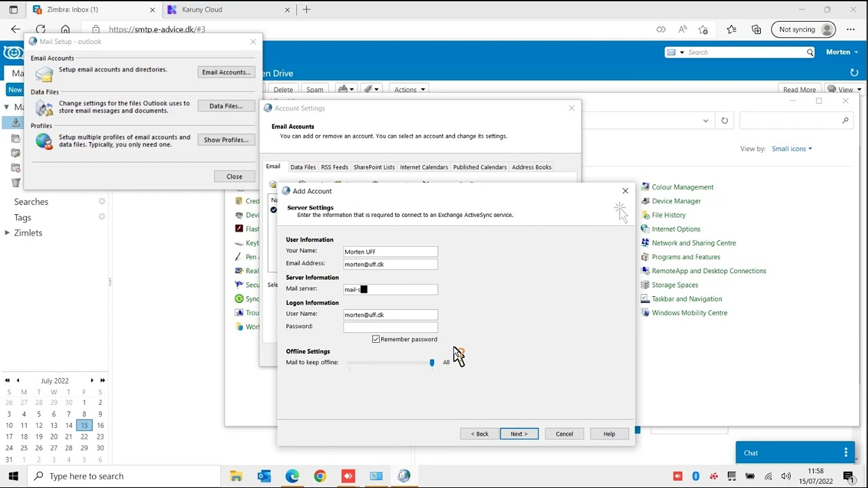868x488 pixels.
Task: Open the Zimbra search type dropdown
Action: tap(675, 52)
